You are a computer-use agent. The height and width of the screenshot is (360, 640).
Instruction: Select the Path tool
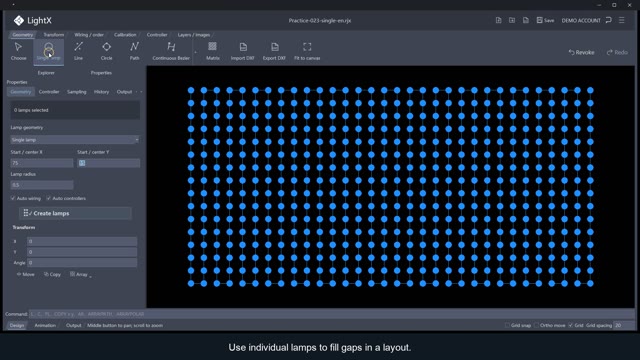click(x=134, y=51)
